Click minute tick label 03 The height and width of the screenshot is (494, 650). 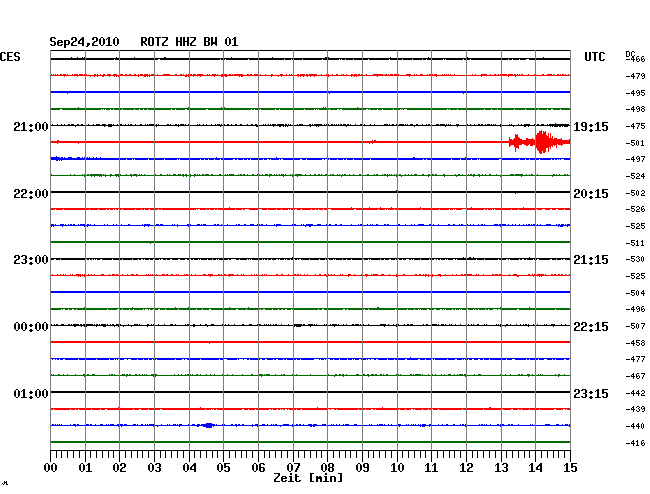click(154, 468)
